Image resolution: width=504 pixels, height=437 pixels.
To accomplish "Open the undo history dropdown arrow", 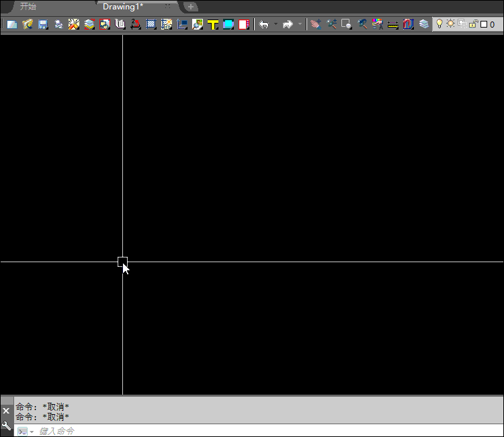I will [x=276, y=24].
